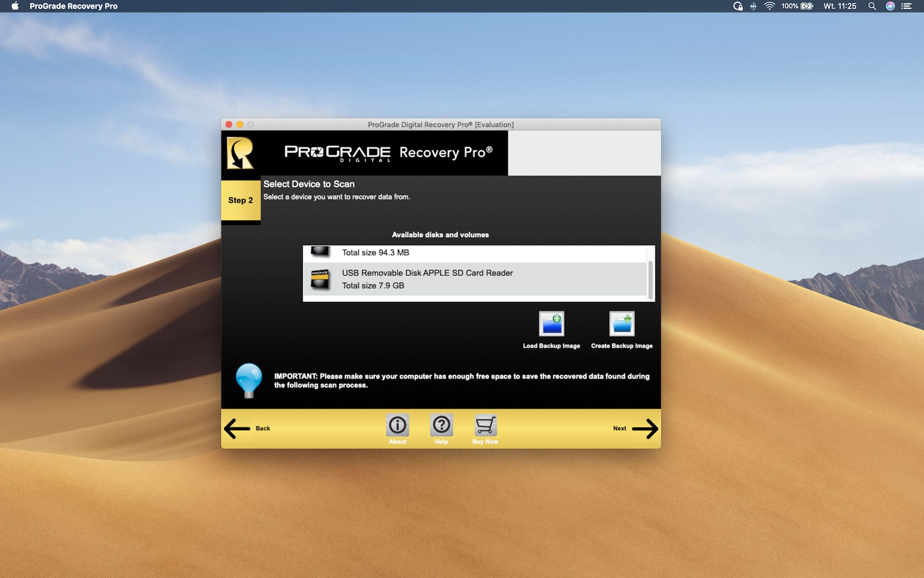Click the Total size 7.9 GB text
924x578 pixels.
pyautogui.click(x=373, y=286)
